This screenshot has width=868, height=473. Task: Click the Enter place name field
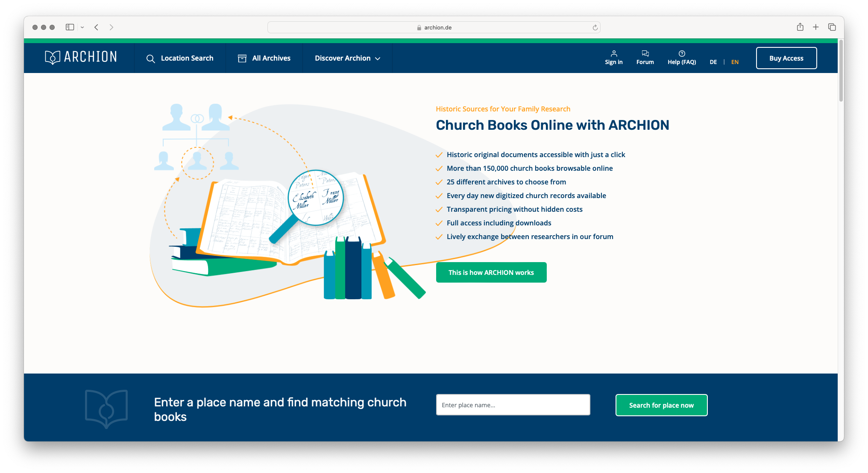pos(513,405)
